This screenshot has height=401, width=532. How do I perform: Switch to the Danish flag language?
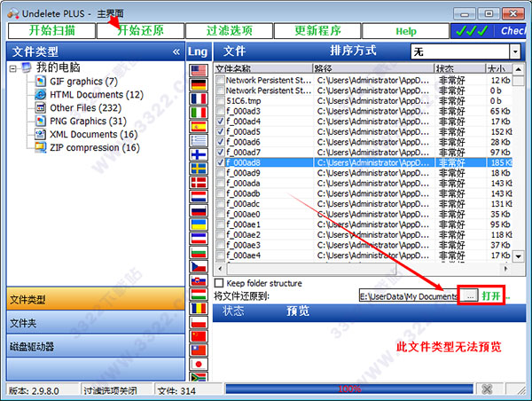[x=199, y=183]
